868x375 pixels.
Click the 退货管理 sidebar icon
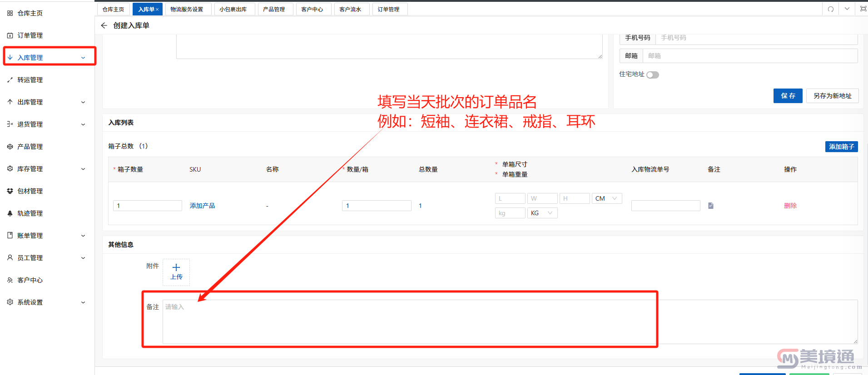(x=10, y=124)
